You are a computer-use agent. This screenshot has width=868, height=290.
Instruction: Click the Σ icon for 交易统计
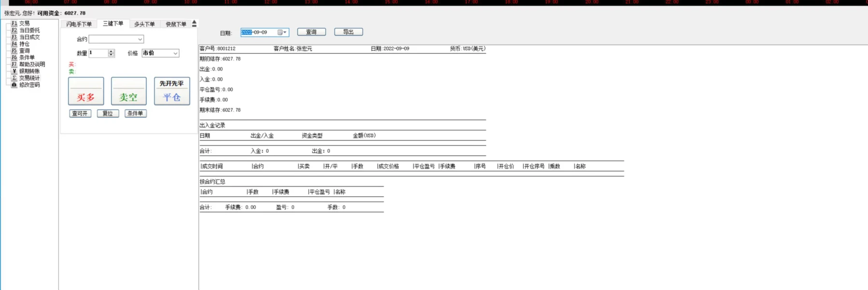point(14,78)
